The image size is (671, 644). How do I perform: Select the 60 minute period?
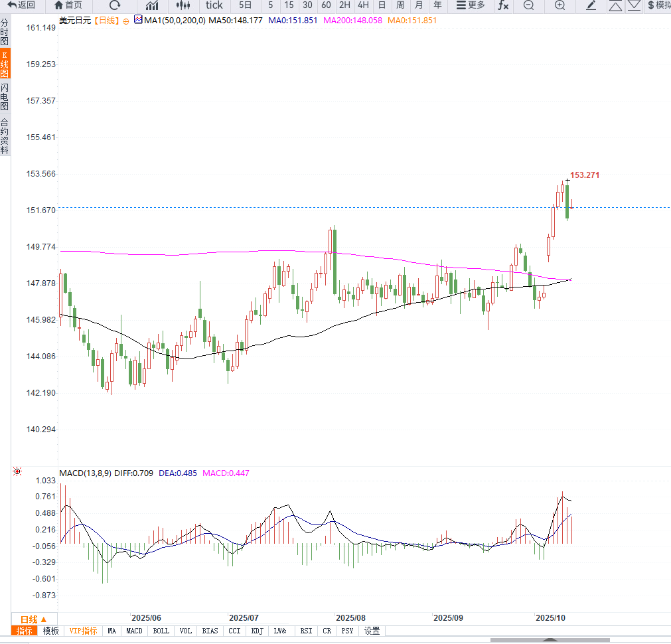coord(326,5)
